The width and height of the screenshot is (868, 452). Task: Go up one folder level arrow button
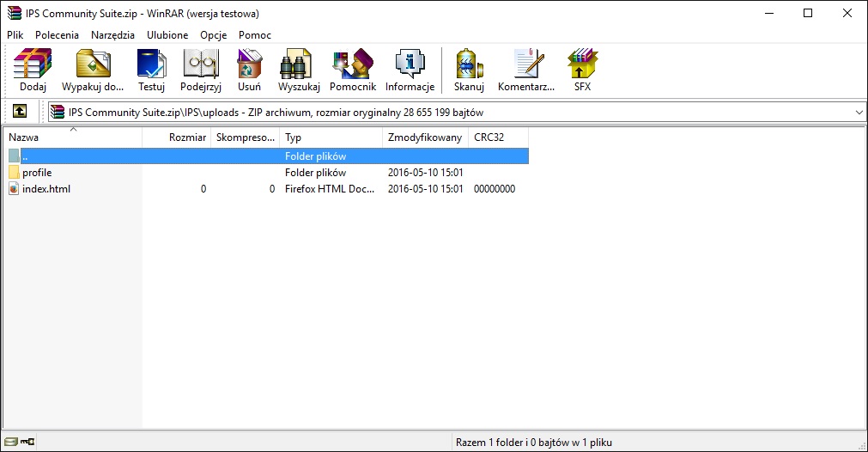click(20, 112)
